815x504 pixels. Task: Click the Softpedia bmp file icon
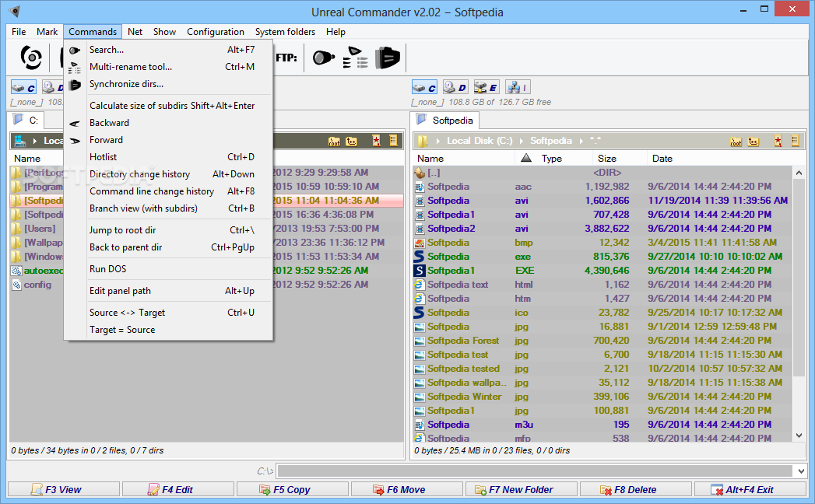point(419,243)
